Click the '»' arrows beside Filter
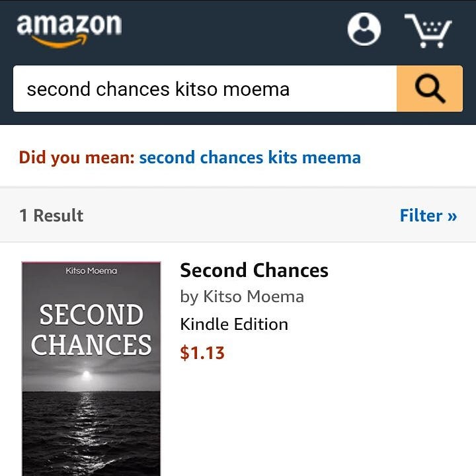This screenshot has height=476, width=476. click(x=452, y=216)
